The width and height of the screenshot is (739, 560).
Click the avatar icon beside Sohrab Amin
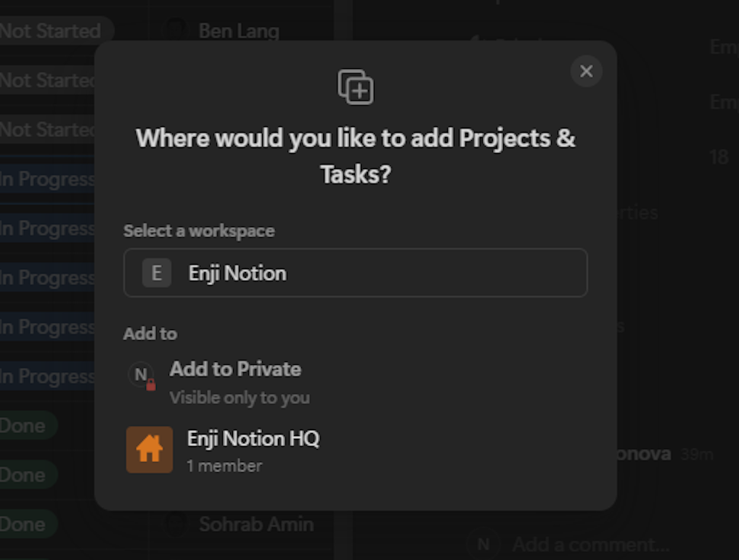coord(176,524)
